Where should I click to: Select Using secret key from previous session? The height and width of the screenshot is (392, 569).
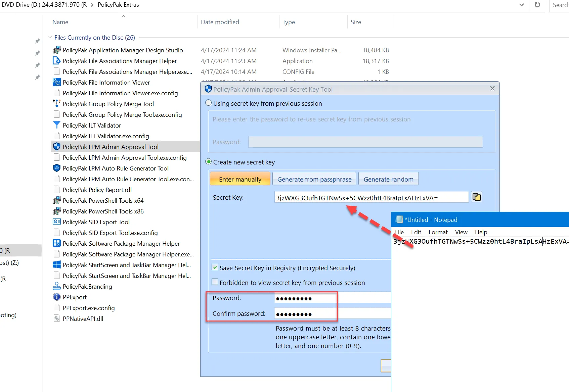[x=208, y=103]
